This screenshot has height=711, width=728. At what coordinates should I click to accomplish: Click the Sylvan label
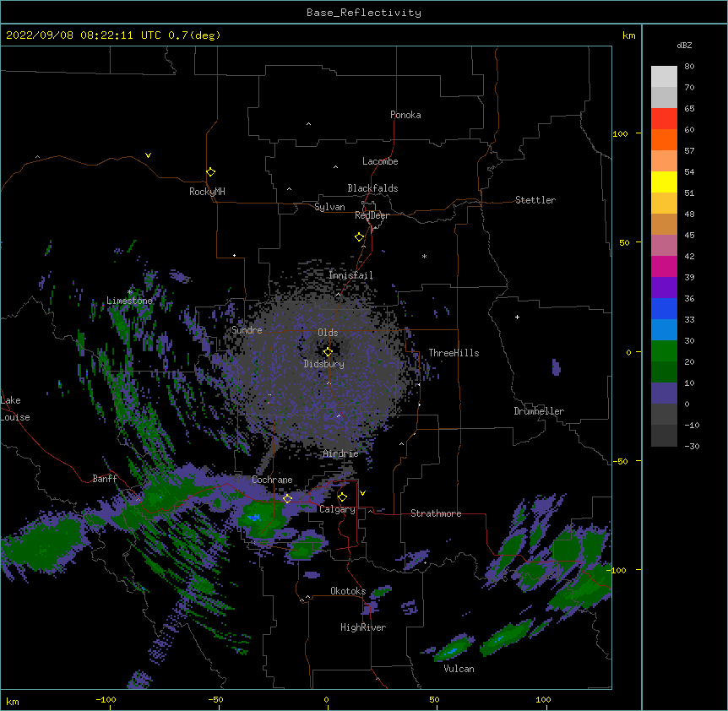point(329,207)
